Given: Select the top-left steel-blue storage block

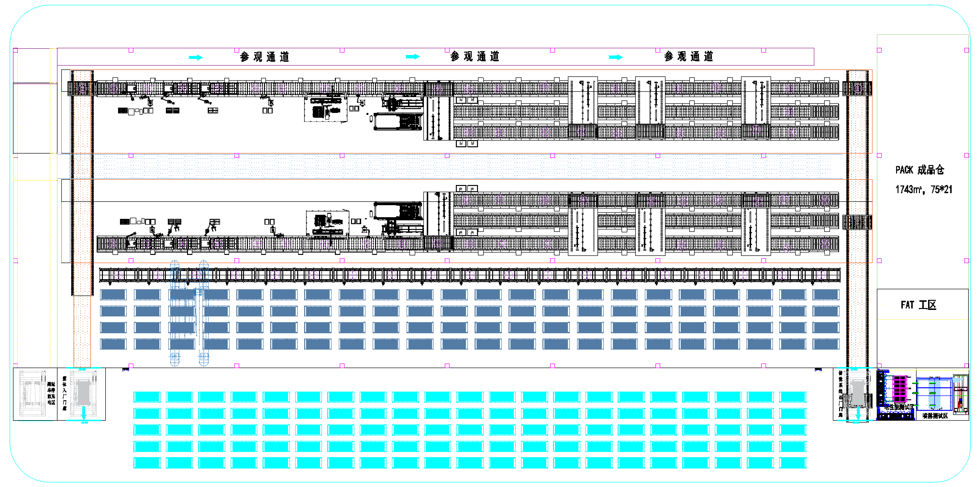Looking at the screenshot, I should coord(113,295).
